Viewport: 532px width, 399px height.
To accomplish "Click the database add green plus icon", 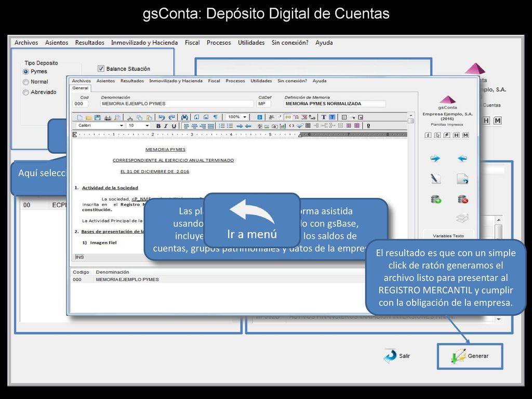I will point(436,199).
